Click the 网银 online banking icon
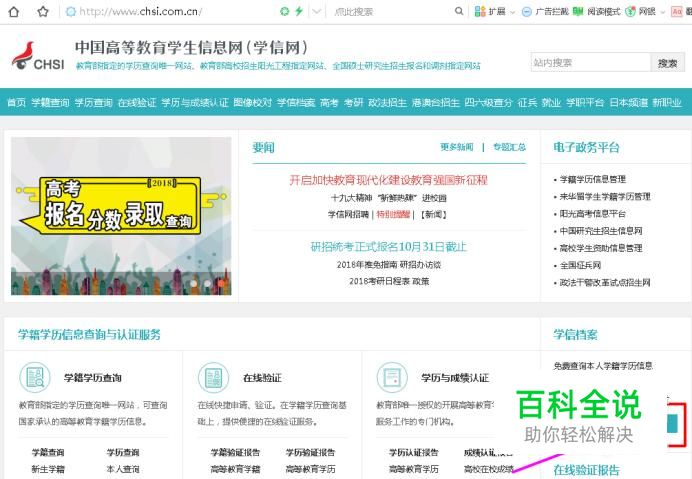This screenshot has height=479, width=692. coord(631,11)
